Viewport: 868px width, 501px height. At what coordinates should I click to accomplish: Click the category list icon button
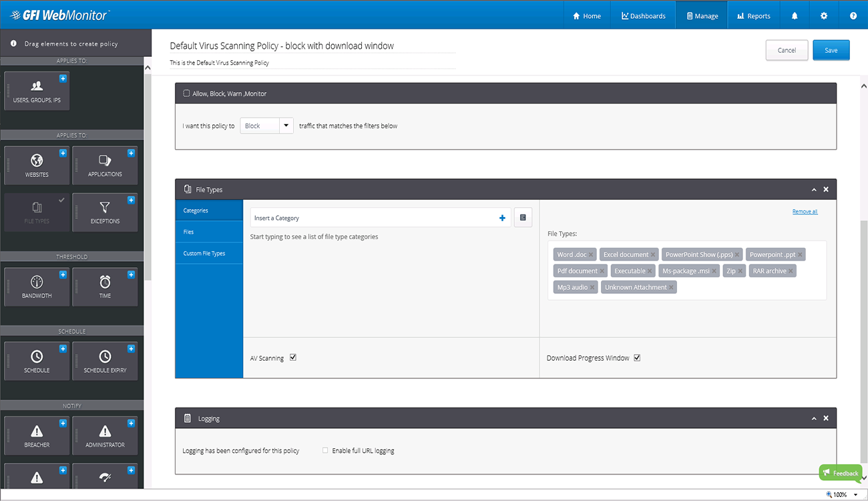[x=523, y=218]
